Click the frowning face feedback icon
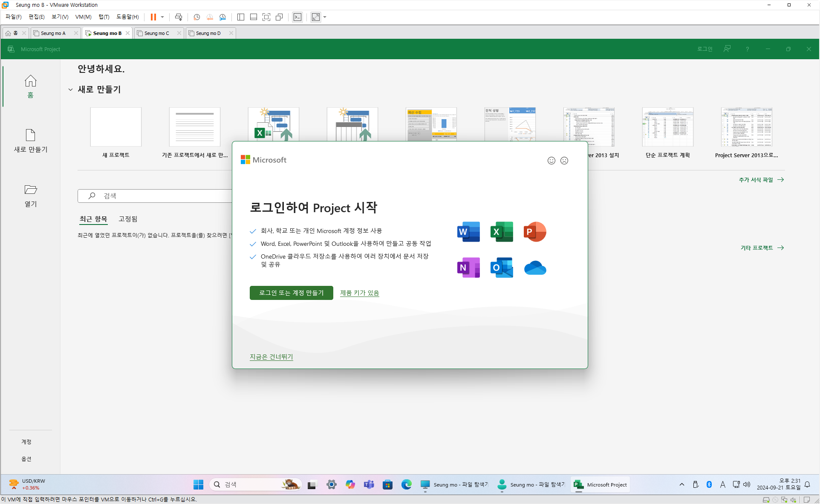The width and height of the screenshot is (820, 504). [x=564, y=161]
